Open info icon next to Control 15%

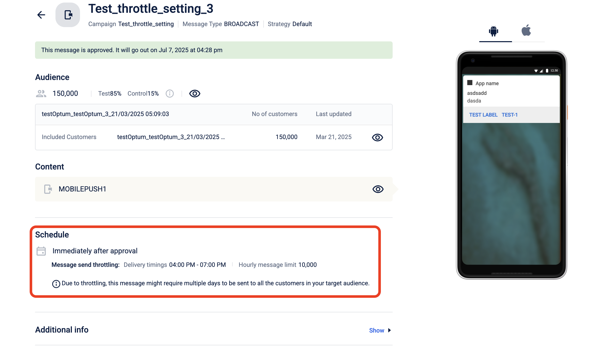(170, 94)
